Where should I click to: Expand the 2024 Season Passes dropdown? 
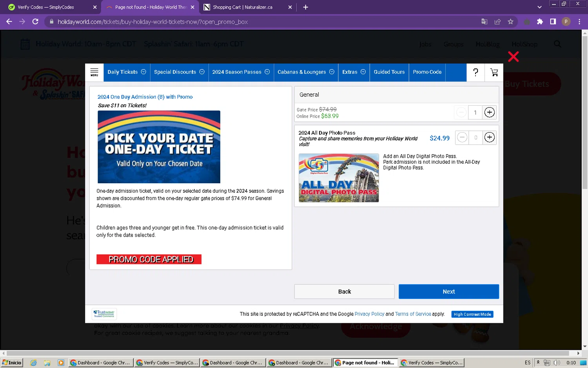241,72
